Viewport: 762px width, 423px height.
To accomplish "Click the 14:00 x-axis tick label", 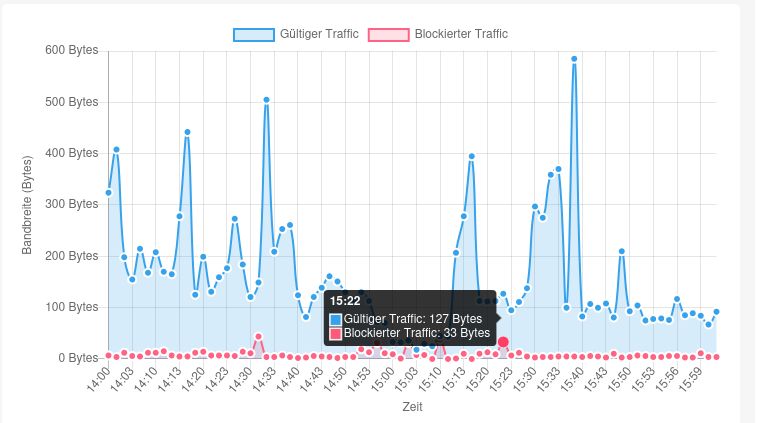I will pyautogui.click(x=97, y=379).
